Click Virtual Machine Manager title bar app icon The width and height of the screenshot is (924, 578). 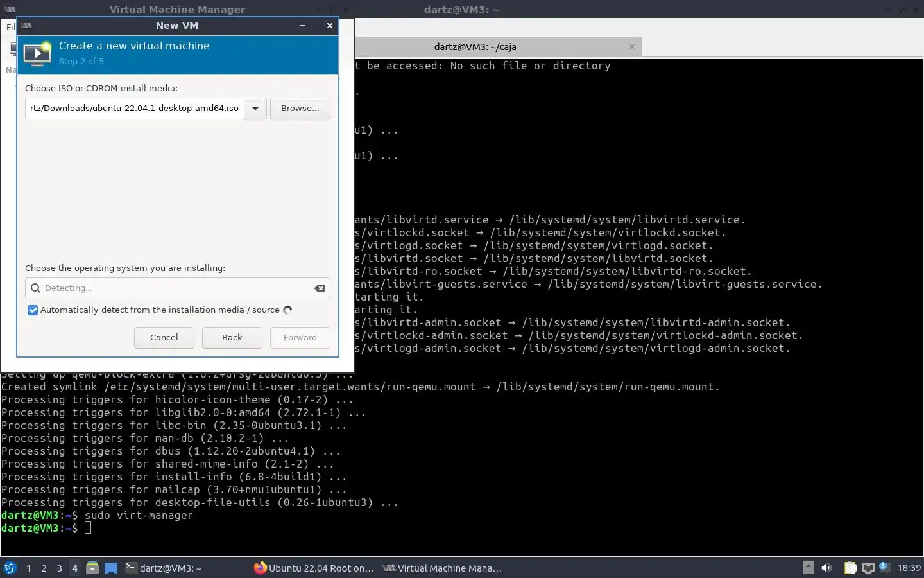[x=10, y=9]
